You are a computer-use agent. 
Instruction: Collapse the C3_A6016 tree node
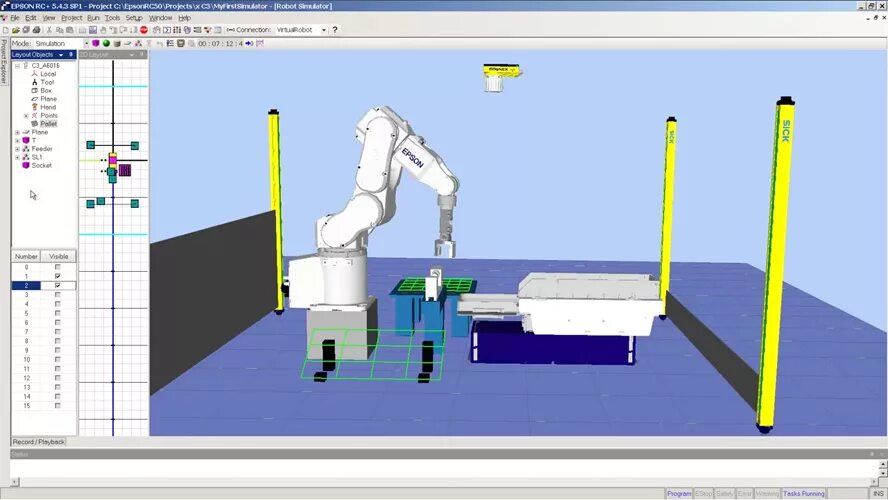[18, 66]
